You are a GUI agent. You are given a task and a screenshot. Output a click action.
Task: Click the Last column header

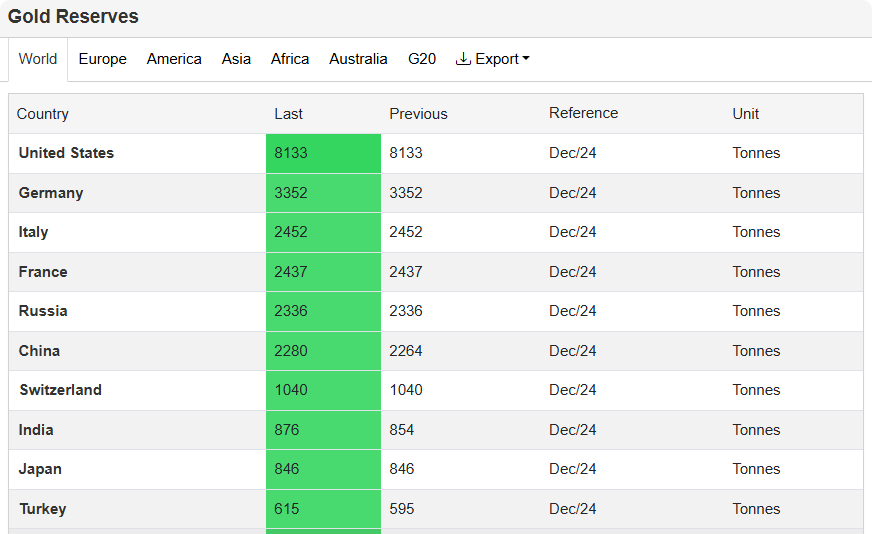point(288,114)
